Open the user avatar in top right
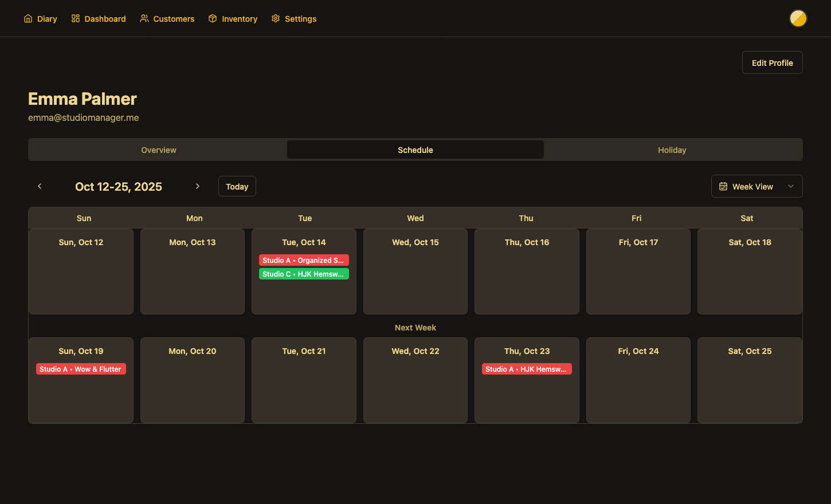Image resolution: width=831 pixels, height=504 pixels. [x=798, y=19]
